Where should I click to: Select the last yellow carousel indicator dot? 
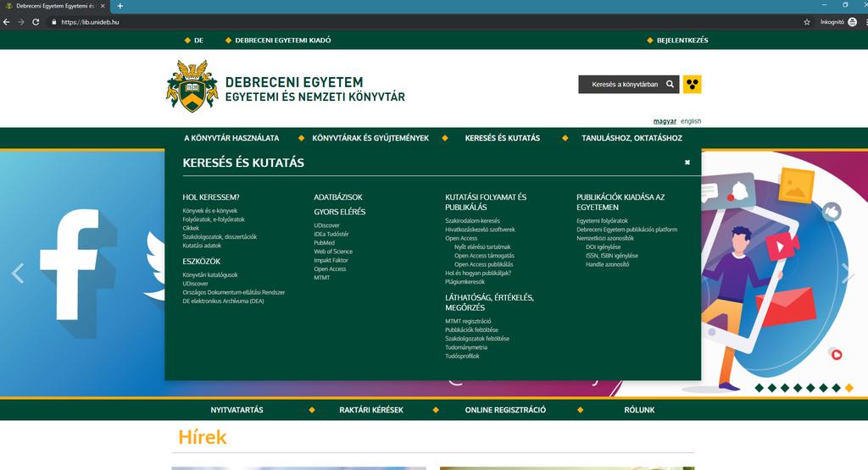849,388
